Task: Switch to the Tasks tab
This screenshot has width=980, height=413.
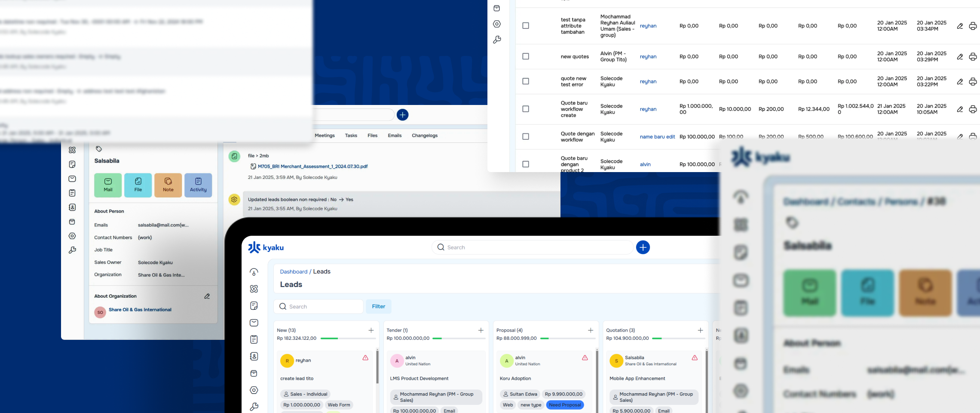Action: click(x=351, y=136)
